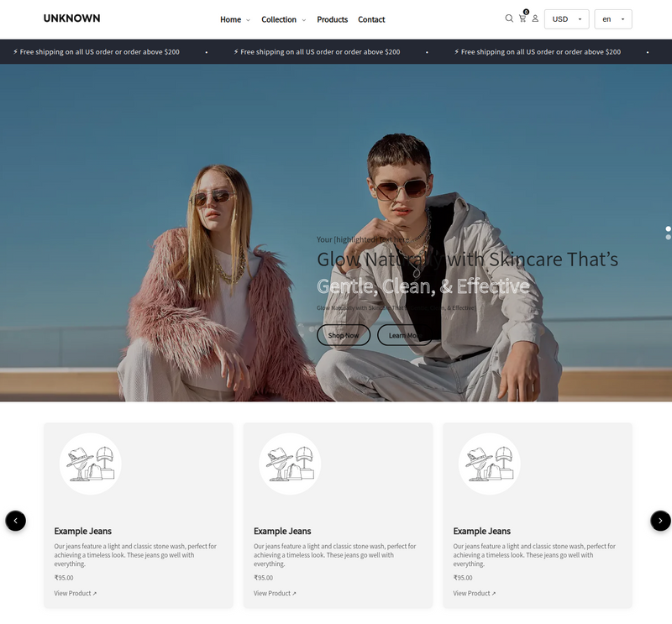Open the shopping cart icon
672x624 pixels.
tap(522, 18)
